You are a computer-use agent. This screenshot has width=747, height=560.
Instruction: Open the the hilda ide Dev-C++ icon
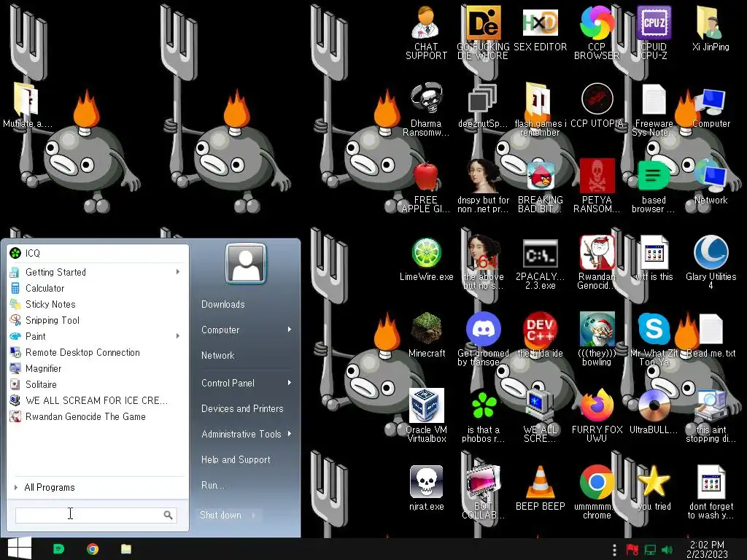click(540, 335)
